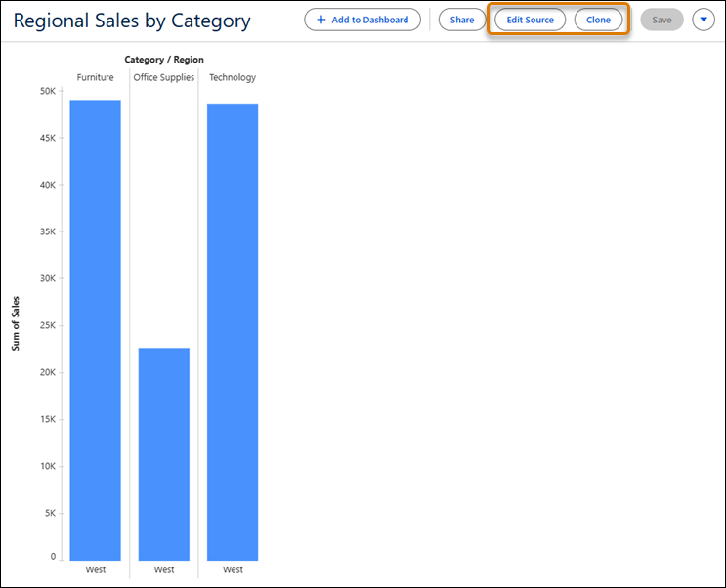Click West label under Technology bar
726x588 pixels.
233,569
